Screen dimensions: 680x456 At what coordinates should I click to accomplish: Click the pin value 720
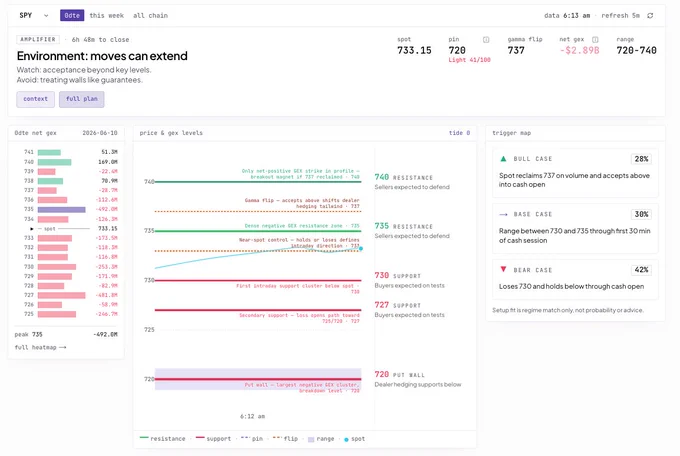(x=457, y=50)
